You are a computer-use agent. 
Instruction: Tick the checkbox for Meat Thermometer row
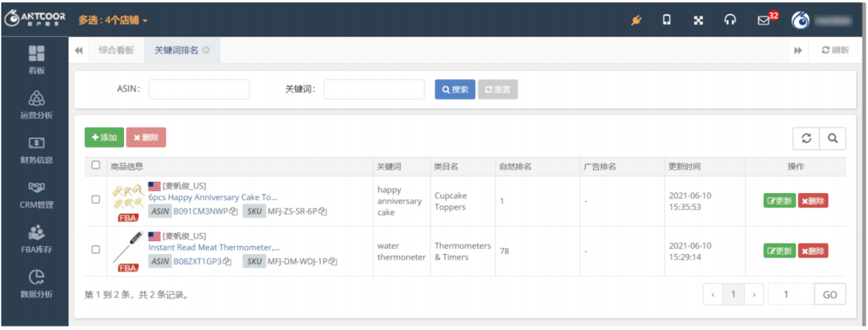[96, 250]
